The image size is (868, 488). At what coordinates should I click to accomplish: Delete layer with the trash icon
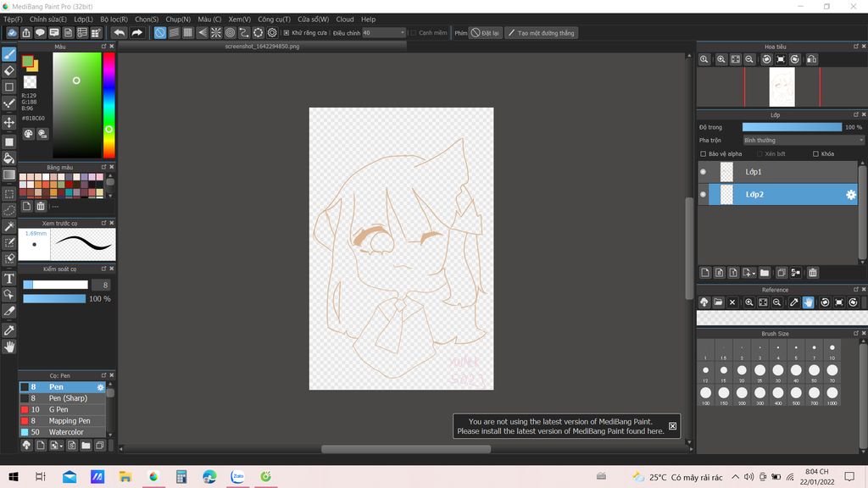click(x=813, y=273)
